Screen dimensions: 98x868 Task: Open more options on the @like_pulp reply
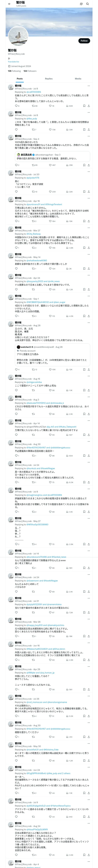[x=89, y=112]
